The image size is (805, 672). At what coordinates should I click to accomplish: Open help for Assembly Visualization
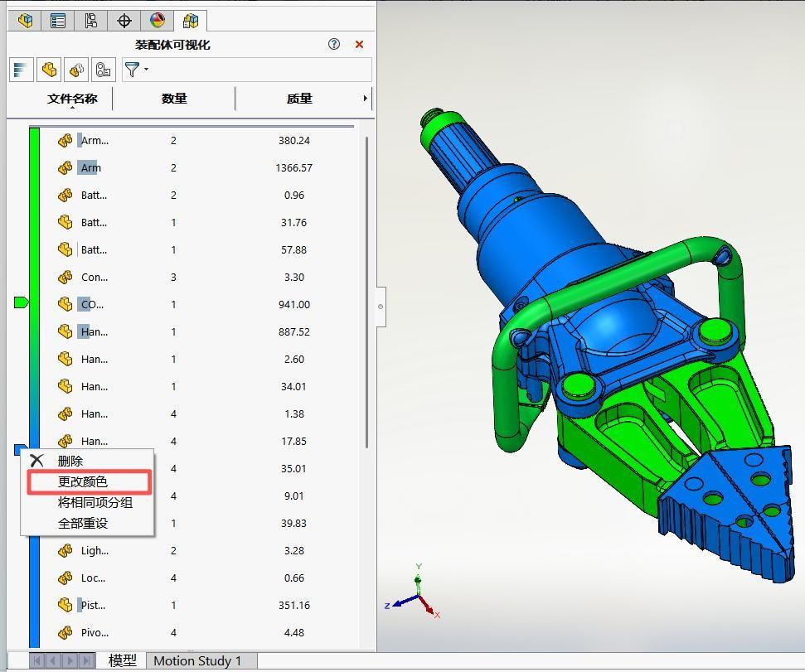click(x=334, y=44)
